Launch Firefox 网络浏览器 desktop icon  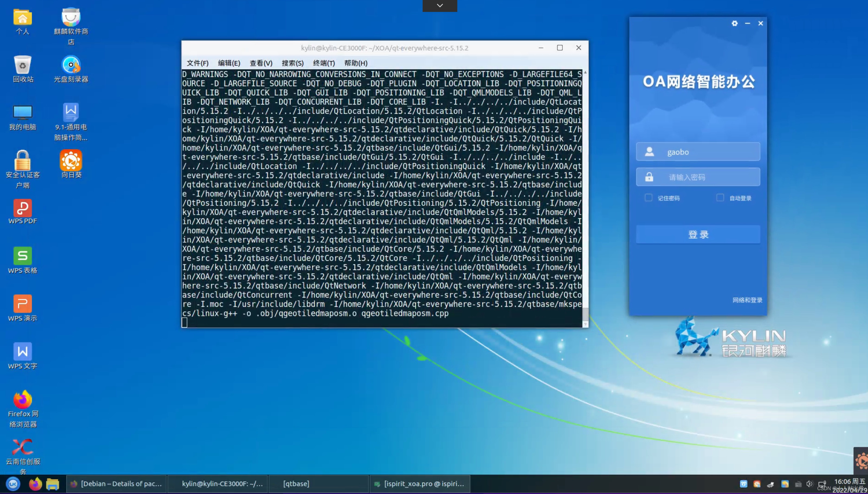coord(23,409)
